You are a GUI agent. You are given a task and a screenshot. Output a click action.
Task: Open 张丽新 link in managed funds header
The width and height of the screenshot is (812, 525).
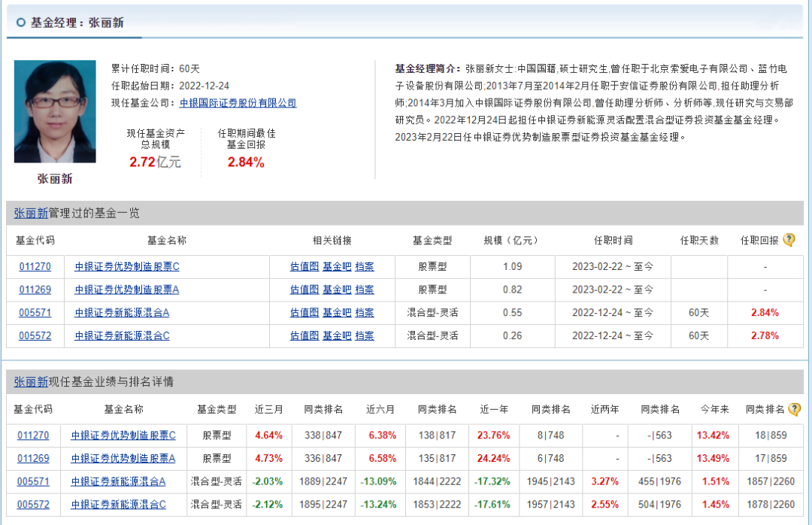pyautogui.click(x=31, y=213)
